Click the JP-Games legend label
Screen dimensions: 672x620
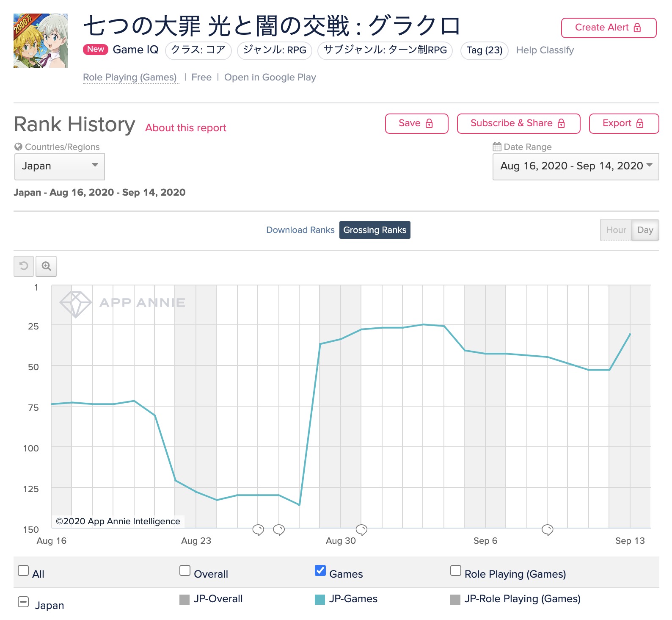pos(353,599)
